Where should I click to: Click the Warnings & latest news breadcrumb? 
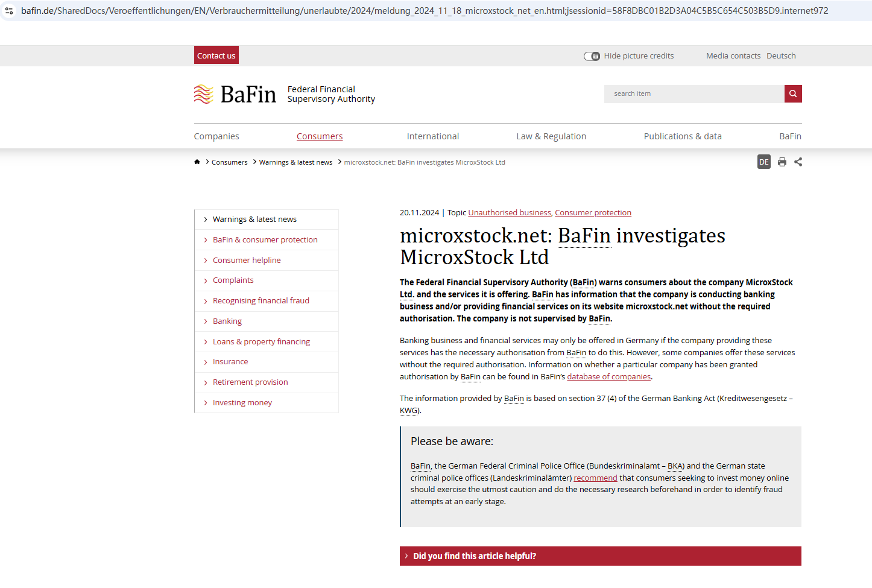click(296, 162)
